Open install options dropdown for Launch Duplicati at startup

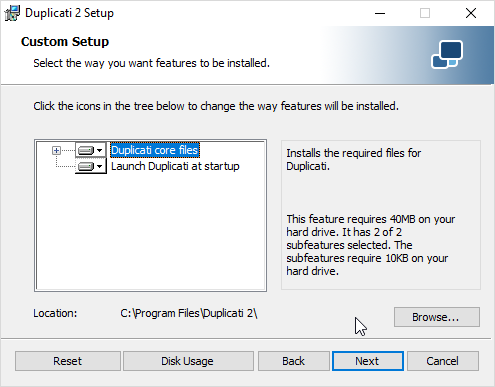click(91, 166)
